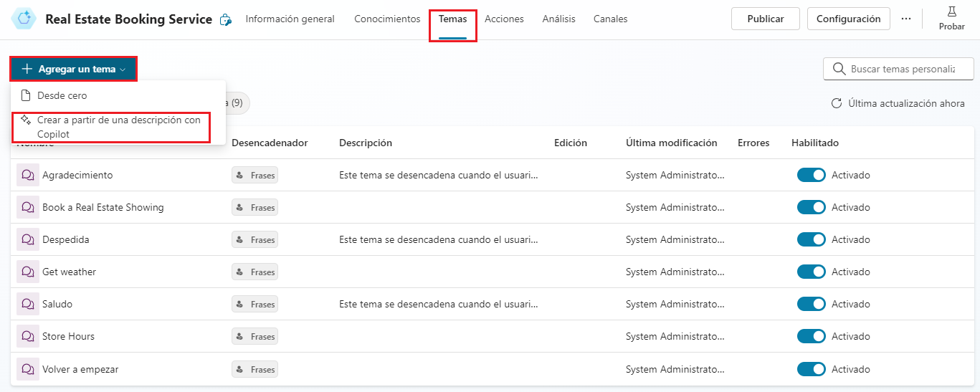Click the Frases trigger badge for Volver a empezar
Screen dimensions: 980x392
click(254, 369)
